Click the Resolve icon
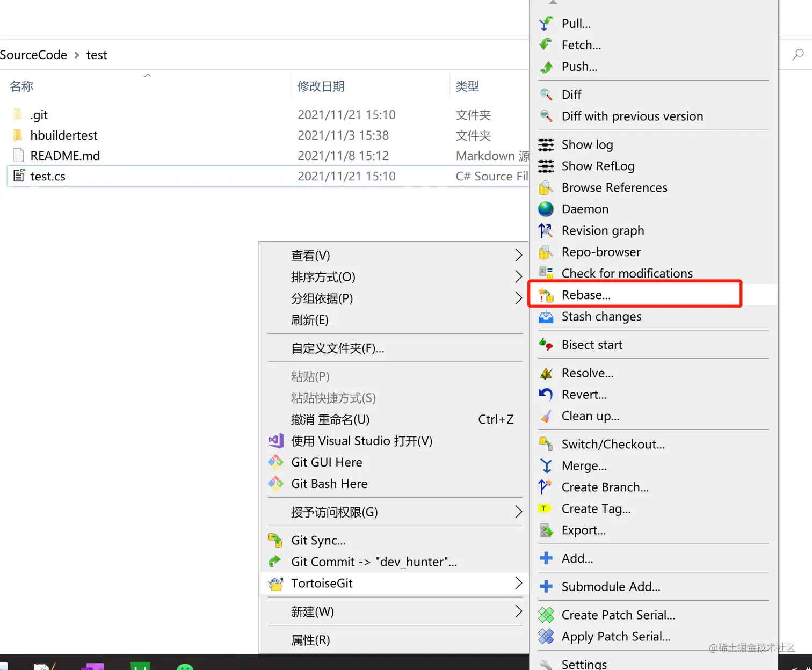Viewport: 812px width, 670px height. [x=546, y=373]
